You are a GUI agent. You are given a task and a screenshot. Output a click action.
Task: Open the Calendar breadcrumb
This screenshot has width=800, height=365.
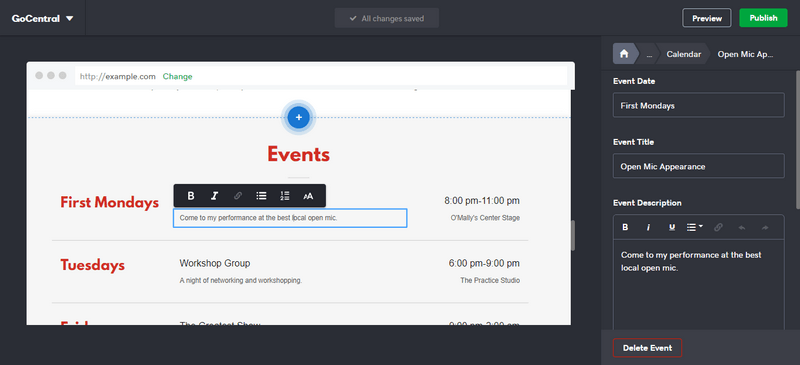point(684,54)
